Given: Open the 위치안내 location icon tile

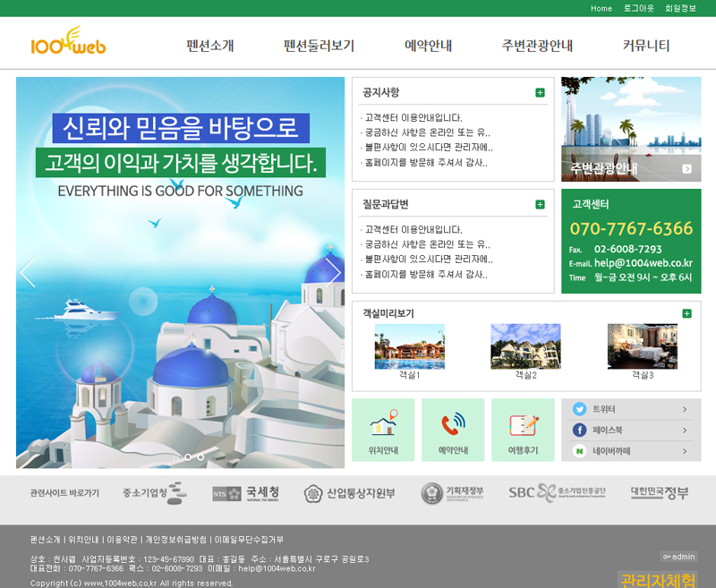Looking at the screenshot, I should click(383, 430).
